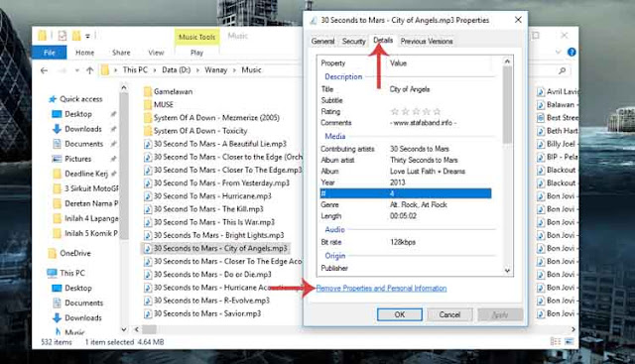This screenshot has height=364, width=635.
Task: Select the MUSE folder
Action: tap(163, 104)
